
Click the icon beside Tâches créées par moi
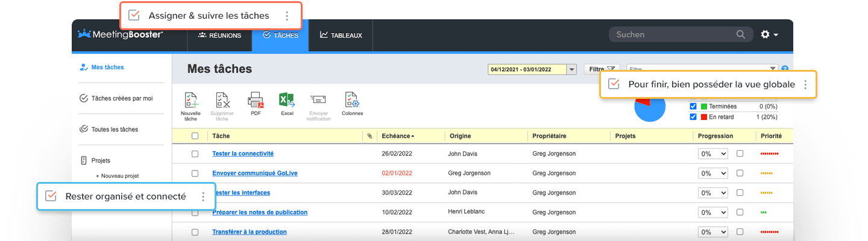(84, 98)
